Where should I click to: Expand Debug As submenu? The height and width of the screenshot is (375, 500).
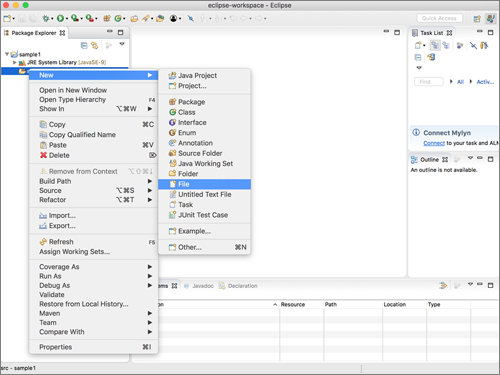click(x=93, y=286)
